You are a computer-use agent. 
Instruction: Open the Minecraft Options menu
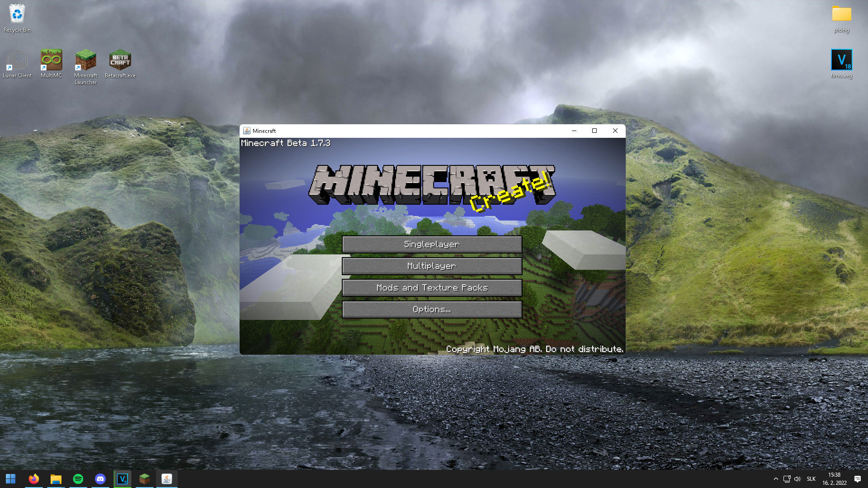pos(432,310)
